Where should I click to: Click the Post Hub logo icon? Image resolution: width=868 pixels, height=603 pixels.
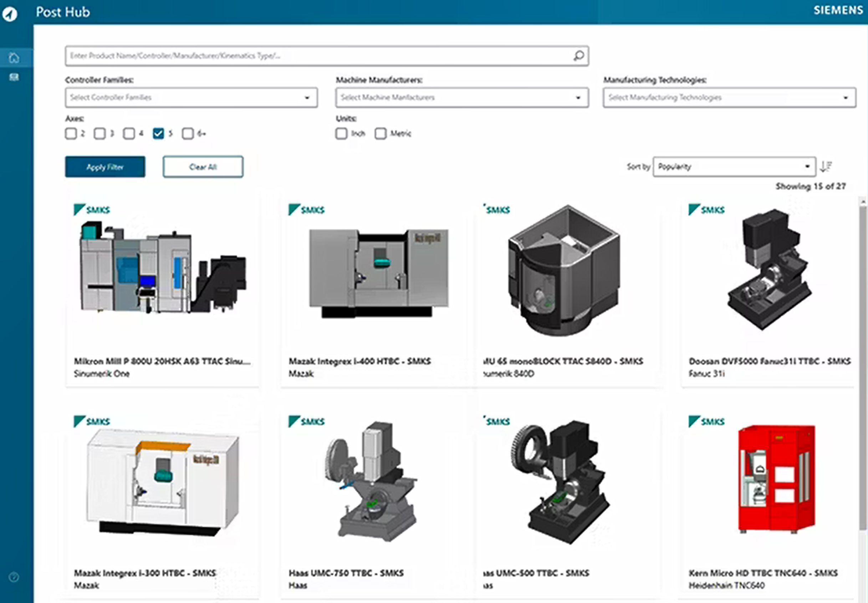(x=10, y=14)
